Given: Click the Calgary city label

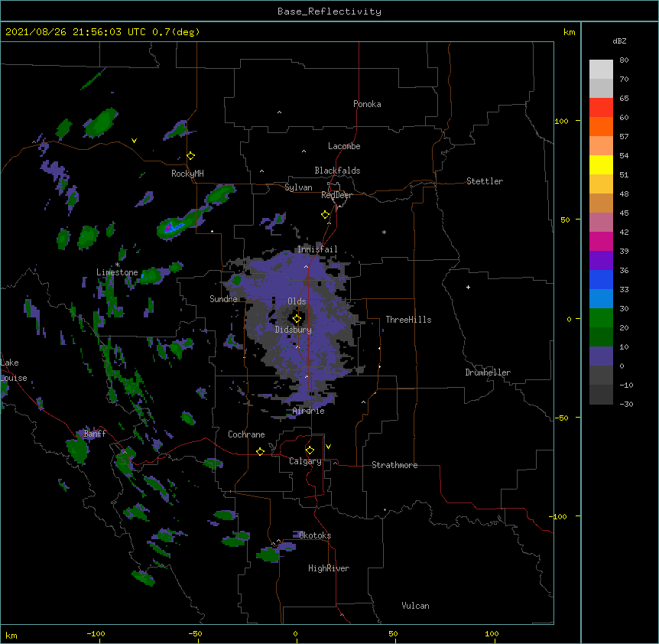Looking at the screenshot, I should (x=305, y=461).
